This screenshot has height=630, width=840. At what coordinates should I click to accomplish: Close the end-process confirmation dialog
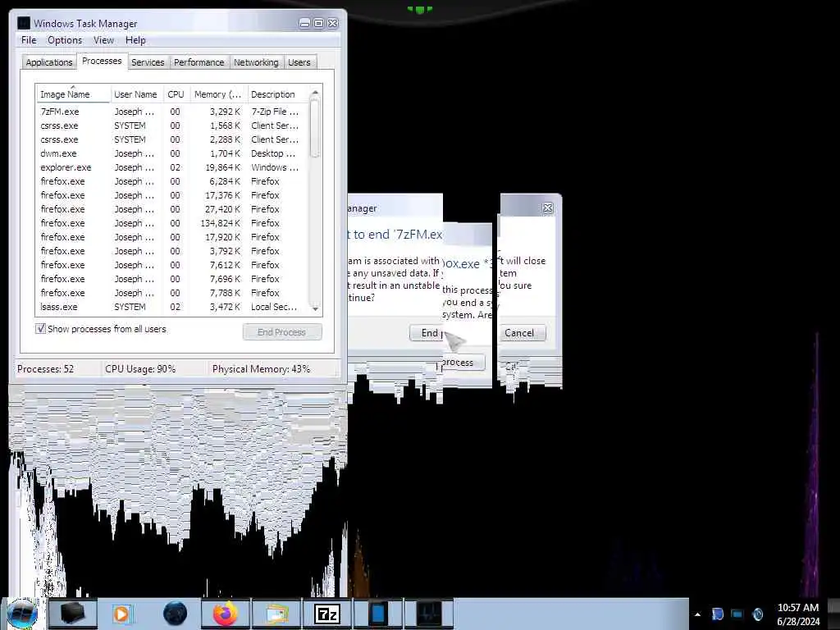547,208
